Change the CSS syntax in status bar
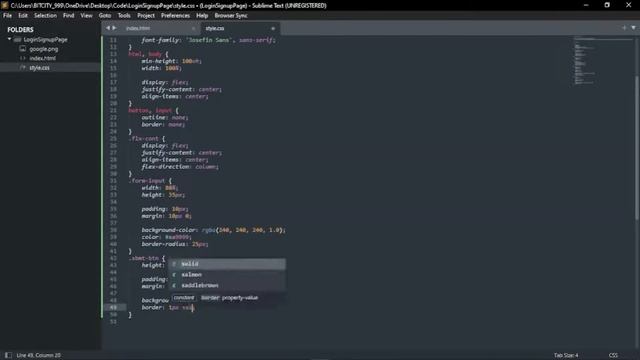 point(613,355)
